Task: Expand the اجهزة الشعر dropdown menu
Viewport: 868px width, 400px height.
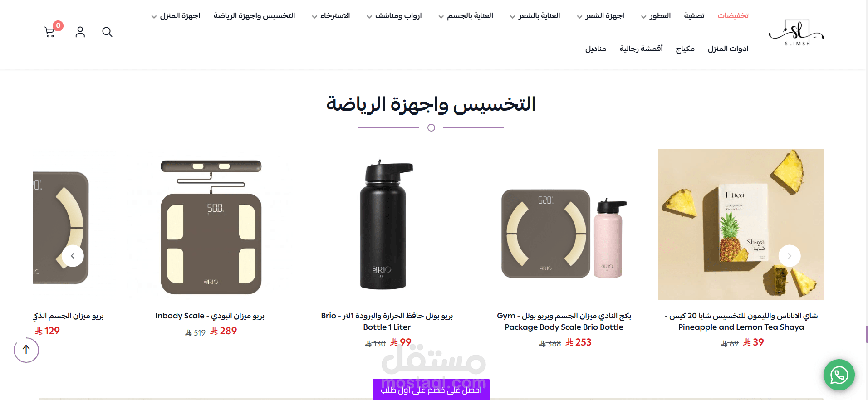Action: pyautogui.click(x=600, y=16)
